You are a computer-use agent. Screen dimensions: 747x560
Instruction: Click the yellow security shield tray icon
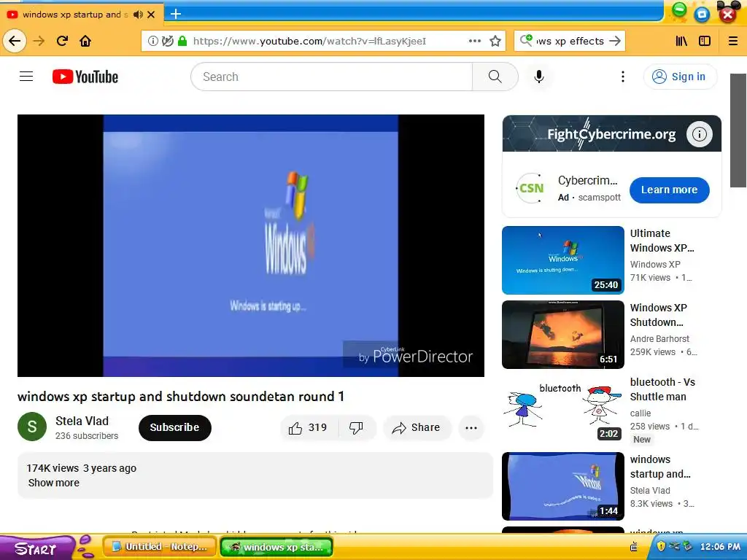coord(661,545)
